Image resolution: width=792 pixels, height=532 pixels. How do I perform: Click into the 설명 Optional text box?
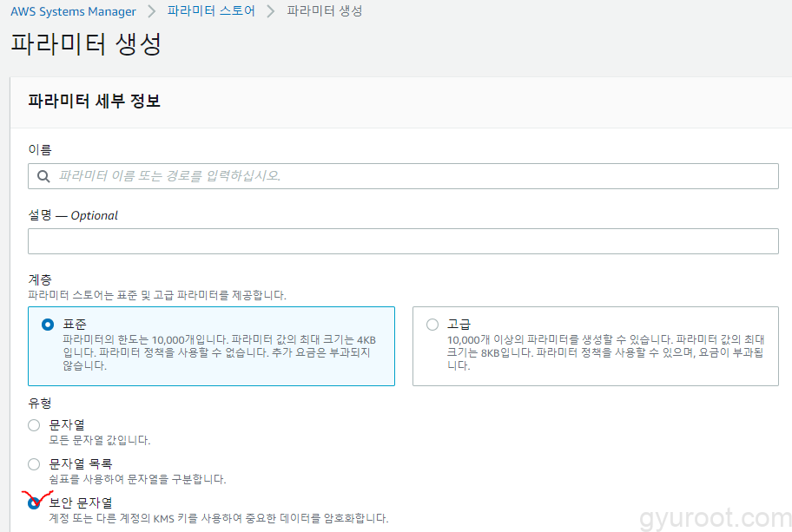coord(403,241)
